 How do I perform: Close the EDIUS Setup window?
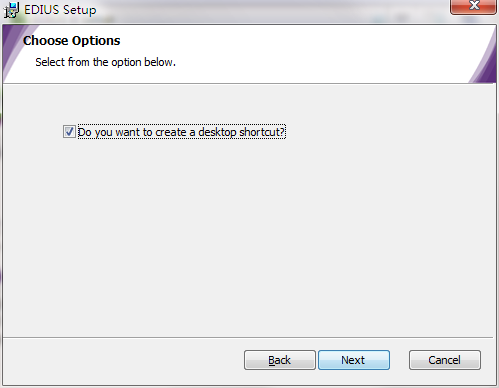pyautogui.click(x=473, y=6)
